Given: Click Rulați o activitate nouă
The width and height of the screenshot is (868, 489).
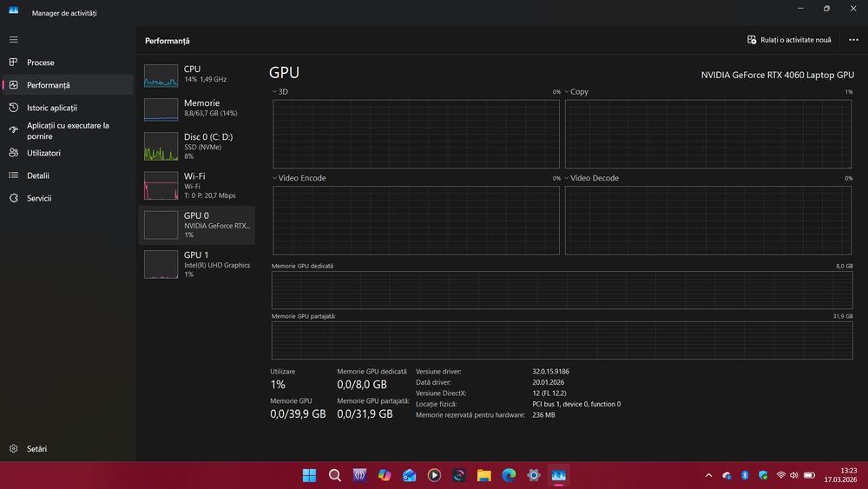Looking at the screenshot, I should pos(789,40).
